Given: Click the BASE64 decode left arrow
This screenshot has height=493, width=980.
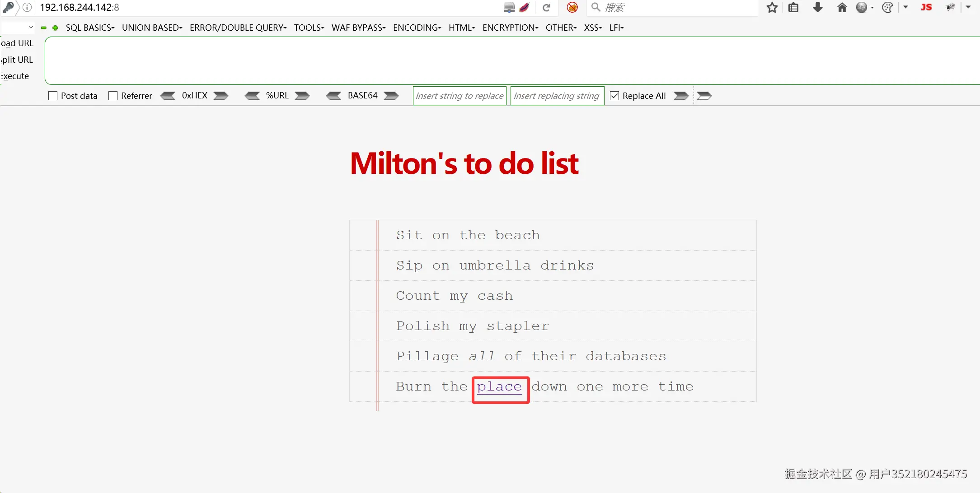Looking at the screenshot, I should point(333,96).
